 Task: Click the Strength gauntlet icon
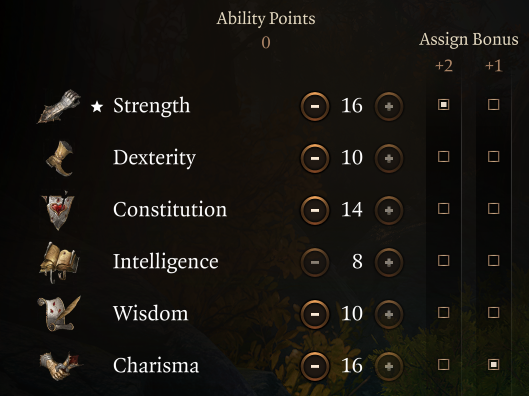pyautogui.click(x=59, y=106)
